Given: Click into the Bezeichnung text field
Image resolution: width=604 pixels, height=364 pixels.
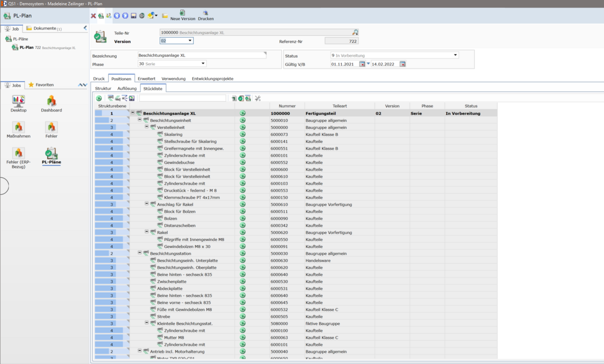Looking at the screenshot, I should coord(202,55).
